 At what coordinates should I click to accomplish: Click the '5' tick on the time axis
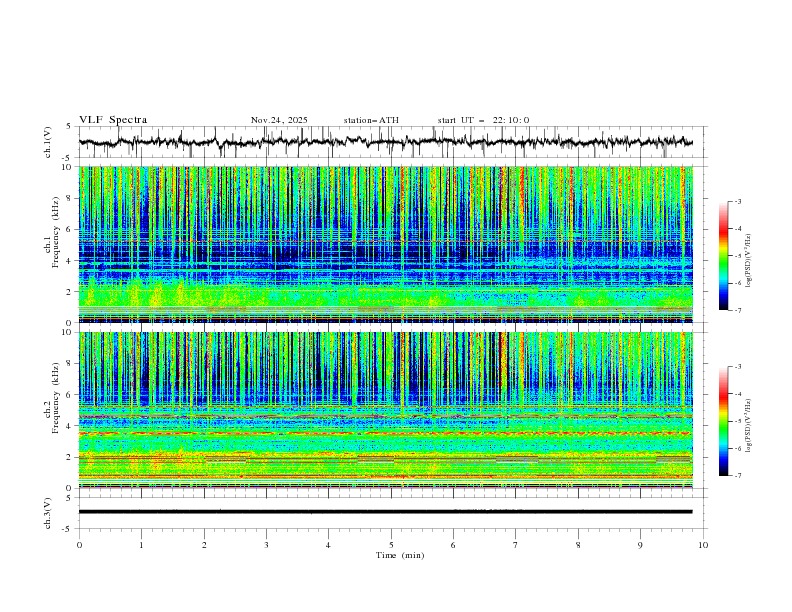click(x=391, y=545)
